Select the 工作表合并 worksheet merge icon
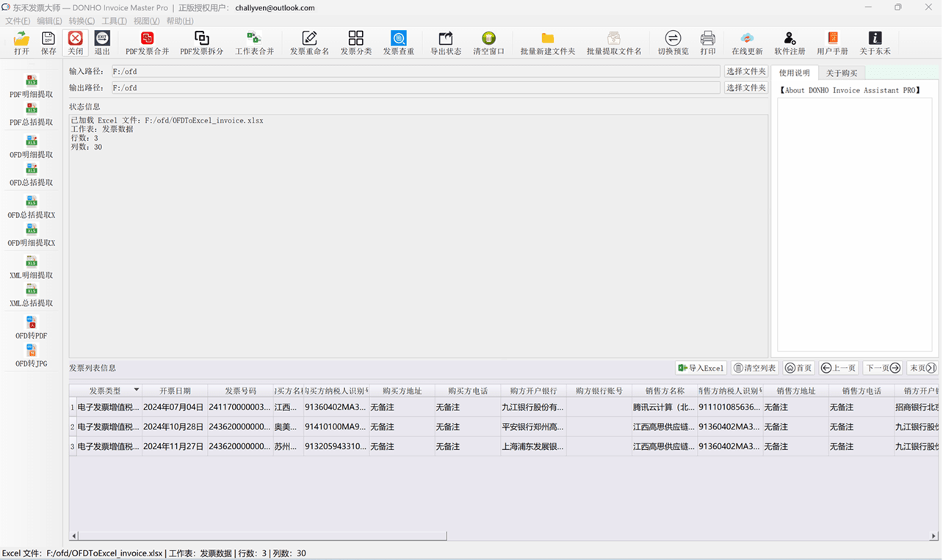This screenshot has width=943, height=560. point(254,43)
